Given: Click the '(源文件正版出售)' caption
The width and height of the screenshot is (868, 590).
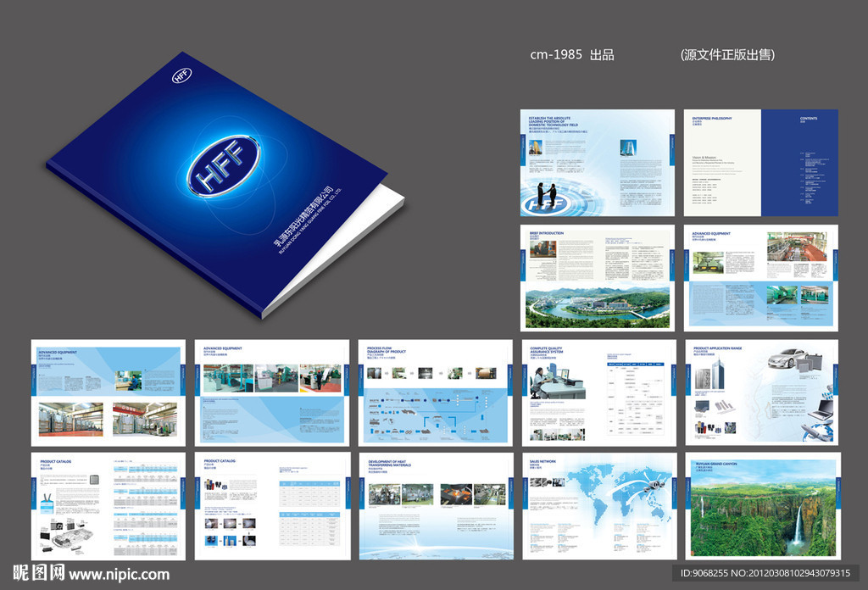Looking at the screenshot, I should point(727,55).
